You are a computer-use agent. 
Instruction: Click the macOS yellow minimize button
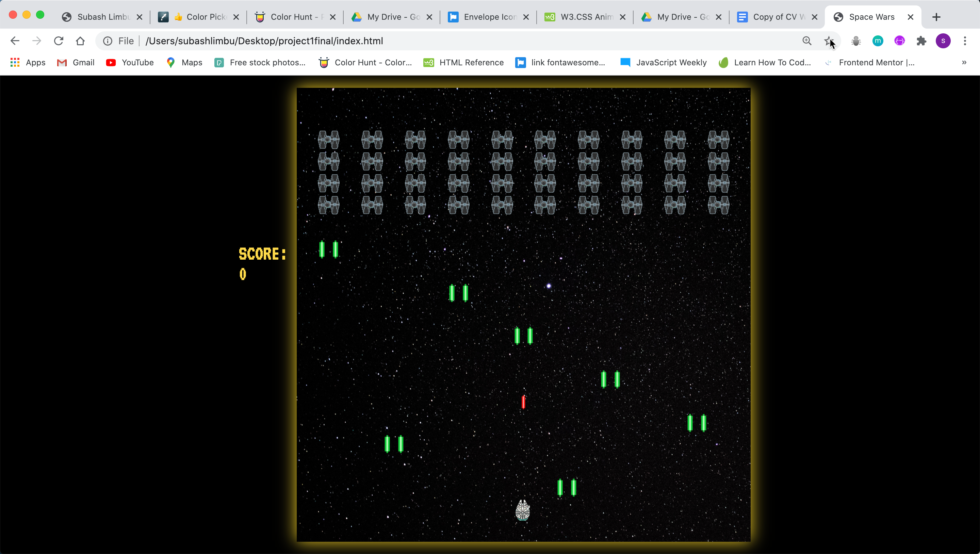click(x=26, y=15)
